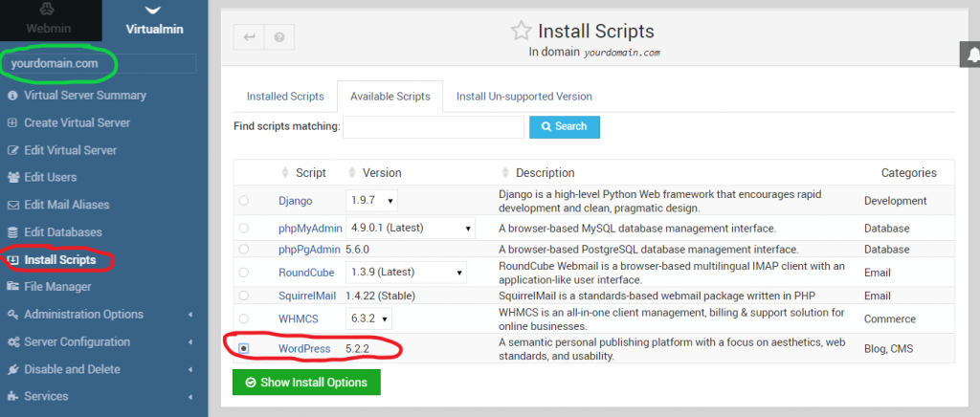Screen dimensions: 980x417
Task: Open the SquirrelMail script link
Action: 307,296
